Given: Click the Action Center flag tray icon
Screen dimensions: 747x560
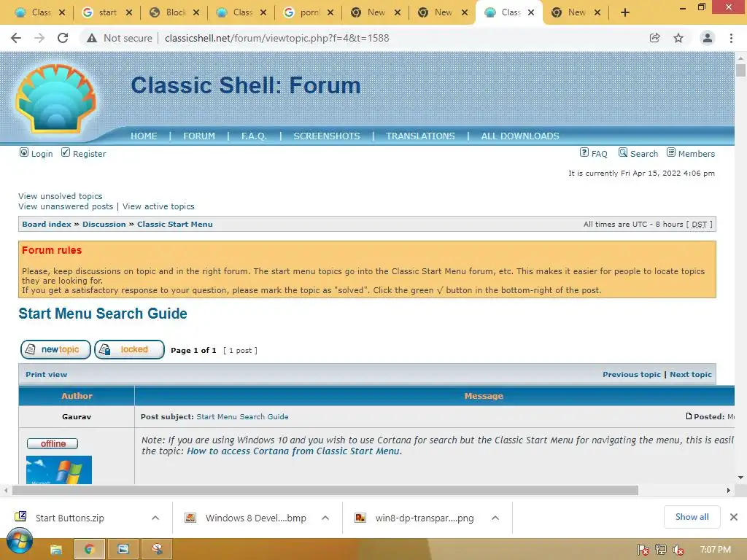Looking at the screenshot, I should click(643, 550).
